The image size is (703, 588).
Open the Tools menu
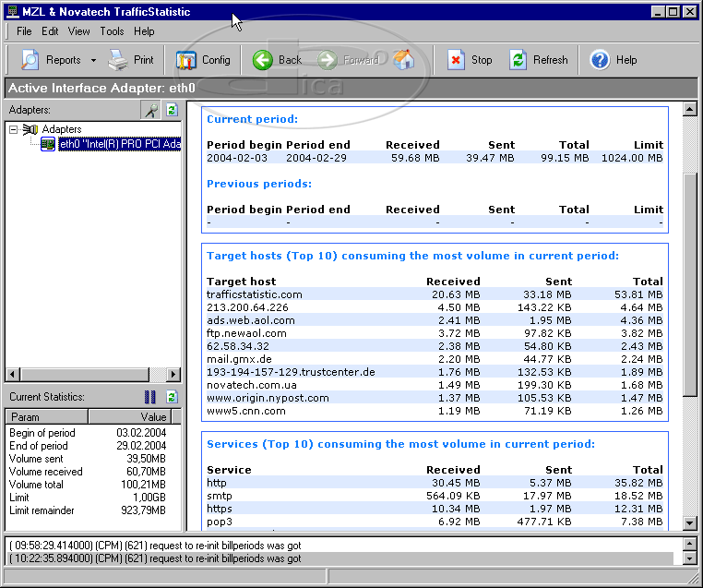pos(112,31)
